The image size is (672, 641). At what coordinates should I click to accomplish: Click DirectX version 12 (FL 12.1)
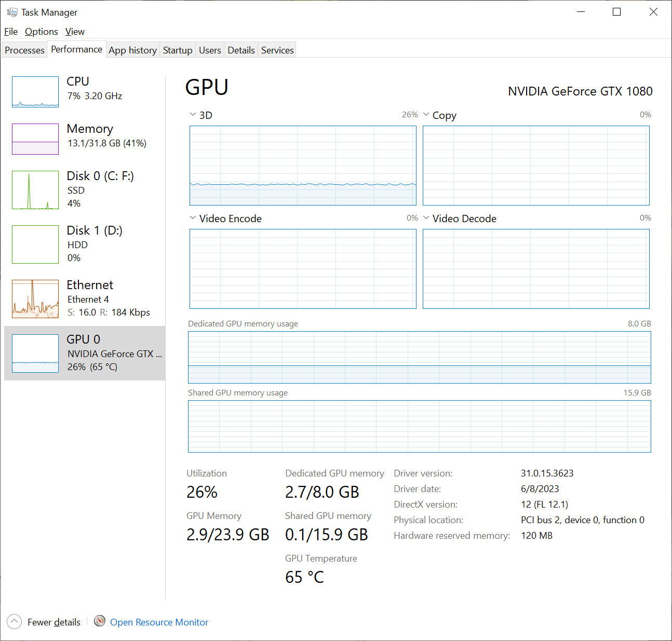coord(545,504)
